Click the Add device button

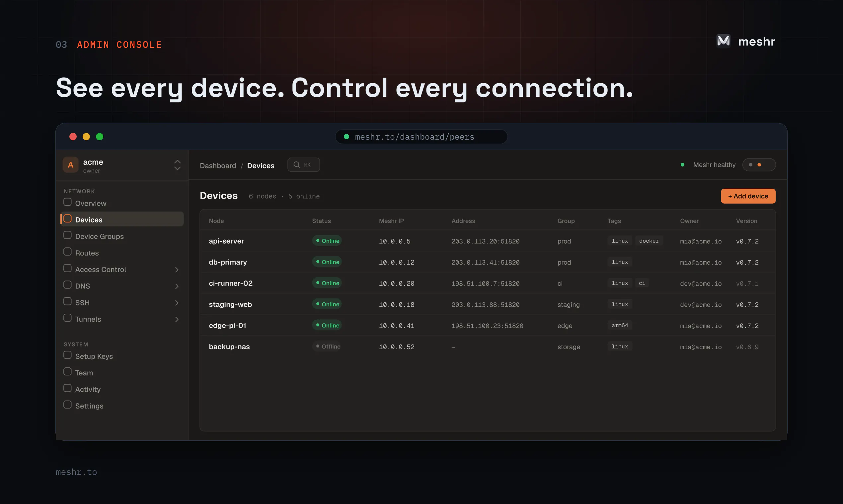click(748, 196)
